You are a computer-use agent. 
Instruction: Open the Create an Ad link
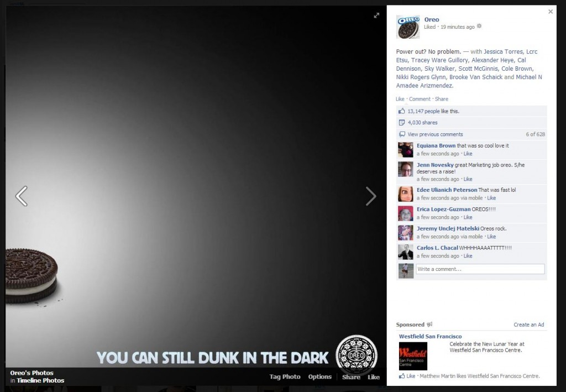528,325
